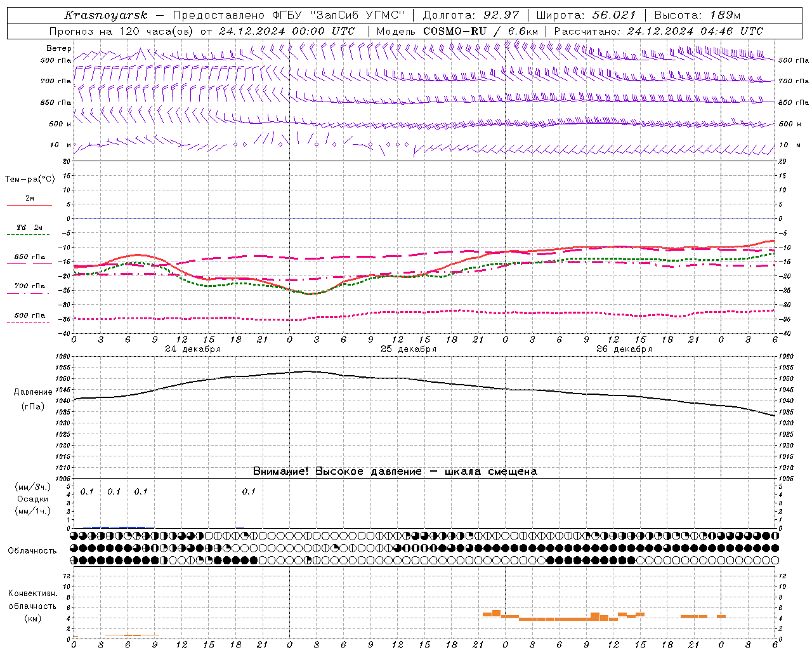Click the solid blue line sample under '2м'
This screenshot has width=812, height=650.
tap(29, 206)
